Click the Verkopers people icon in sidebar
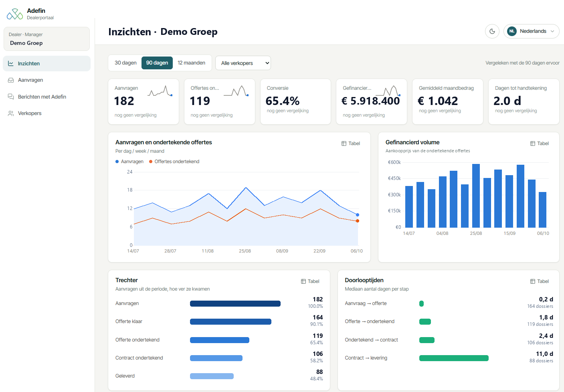This screenshot has width=564, height=392. pos(11,113)
